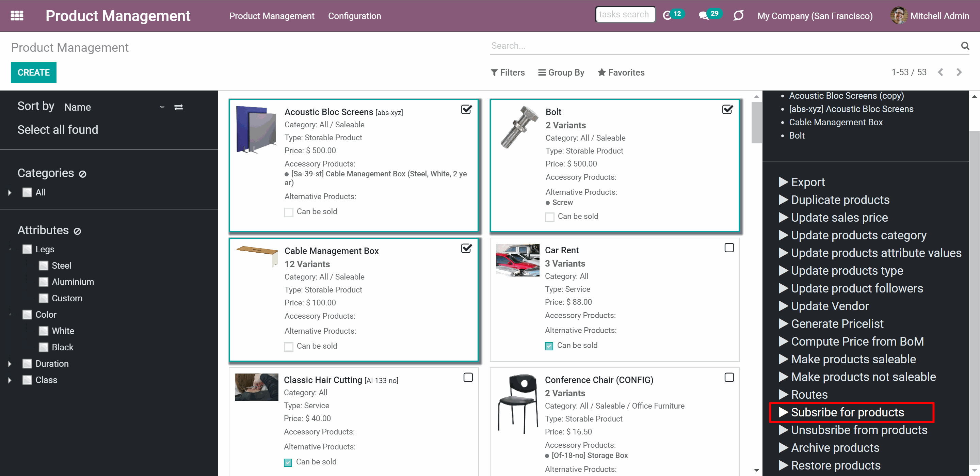The height and width of the screenshot is (476, 980).
Task: Open Product Management top menu
Action: point(272,16)
